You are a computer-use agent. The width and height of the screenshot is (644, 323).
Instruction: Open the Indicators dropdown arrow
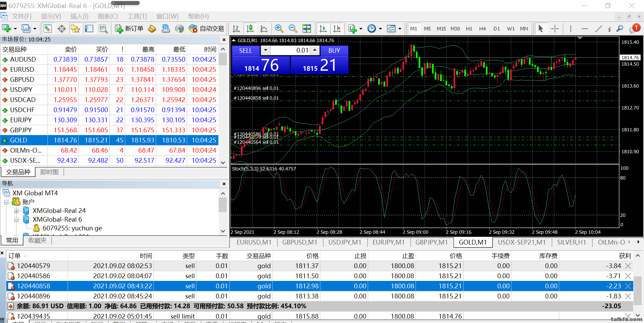point(361,29)
